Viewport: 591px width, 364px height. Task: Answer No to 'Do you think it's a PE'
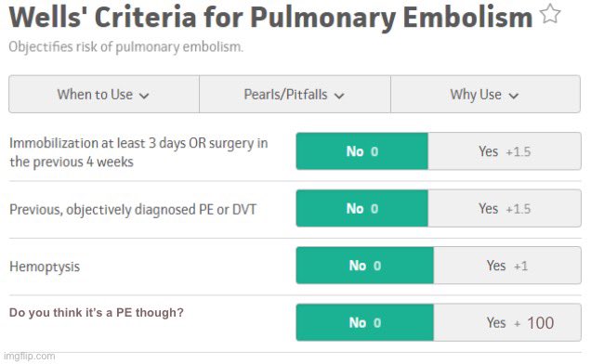[x=365, y=322]
